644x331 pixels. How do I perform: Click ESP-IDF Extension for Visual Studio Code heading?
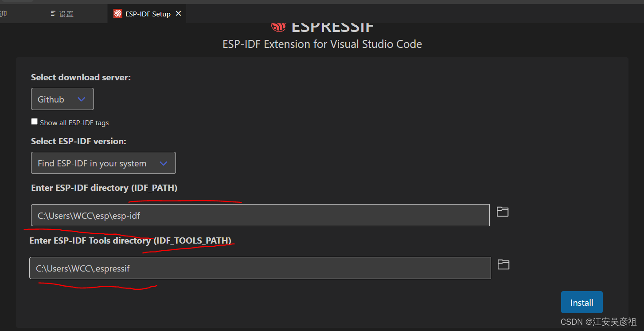click(x=322, y=44)
